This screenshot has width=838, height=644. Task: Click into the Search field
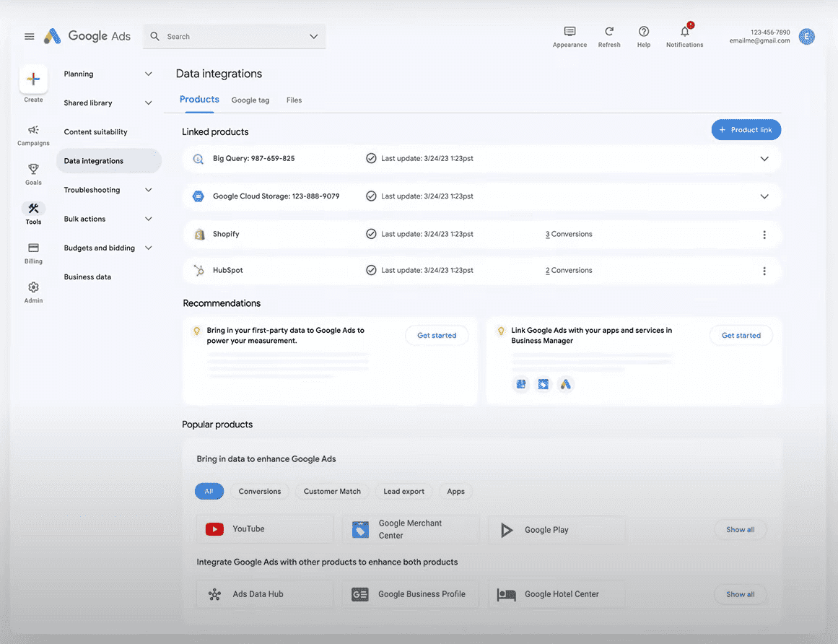(234, 36)
